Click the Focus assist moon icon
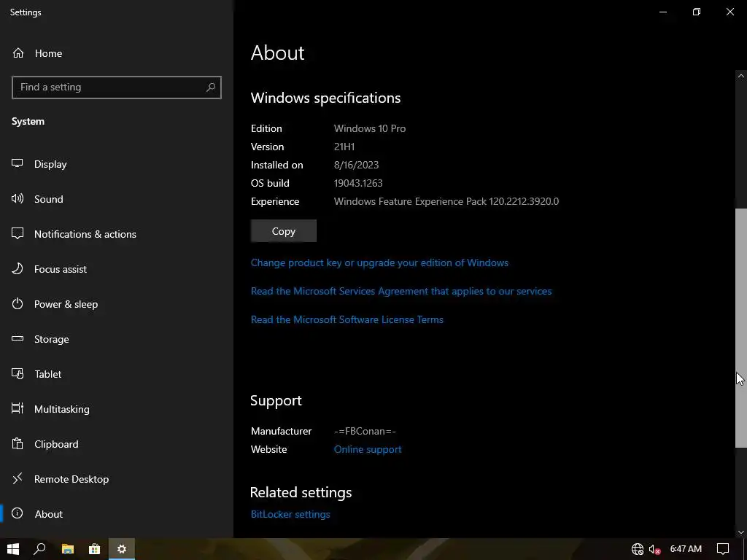Image resolution: width=747 pixels, height=560 pixels. tap(18, 268)
